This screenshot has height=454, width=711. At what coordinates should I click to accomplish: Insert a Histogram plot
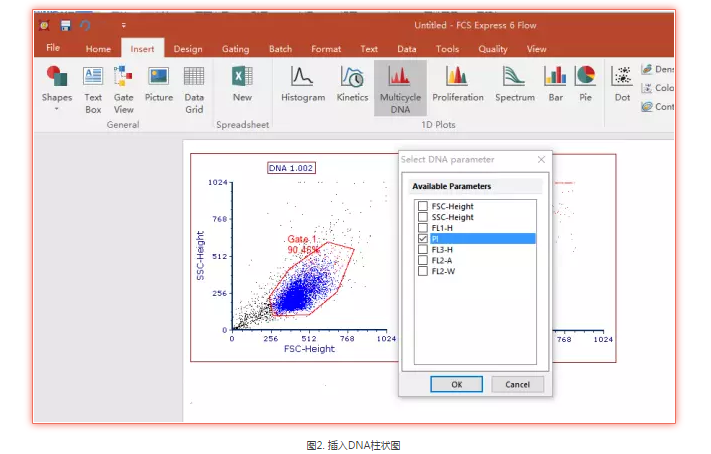(x=302, y=84)
